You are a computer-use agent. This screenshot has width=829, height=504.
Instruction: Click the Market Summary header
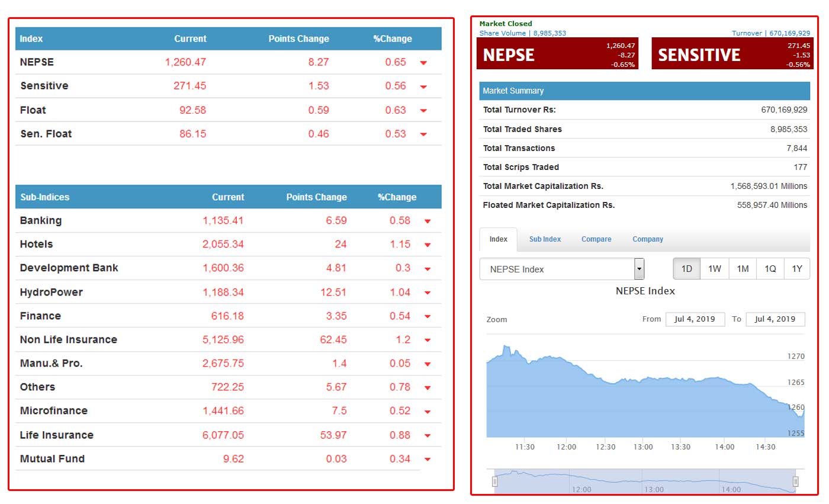tap(645, 91)
